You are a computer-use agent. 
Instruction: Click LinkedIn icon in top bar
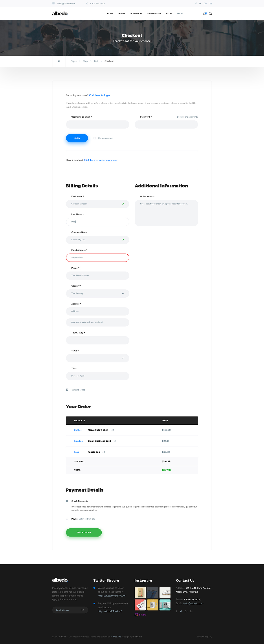point(211,4)
